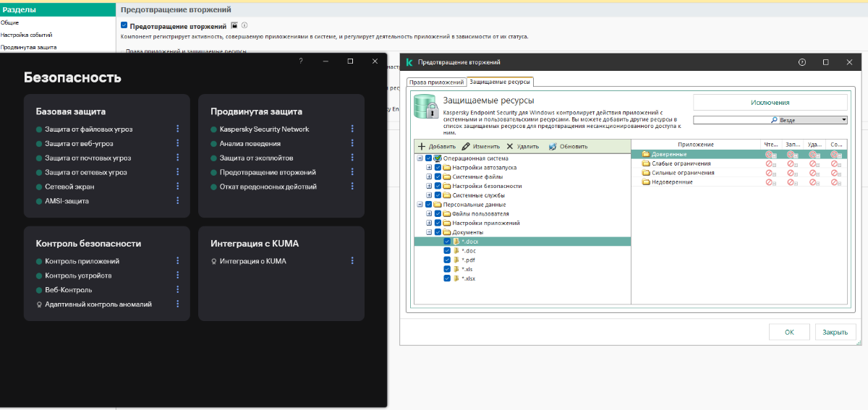The image size is (868, 410).
Task: Click the Добавить plus icon in toolbar
Action: pyautogui.click(x=422, y=146)
